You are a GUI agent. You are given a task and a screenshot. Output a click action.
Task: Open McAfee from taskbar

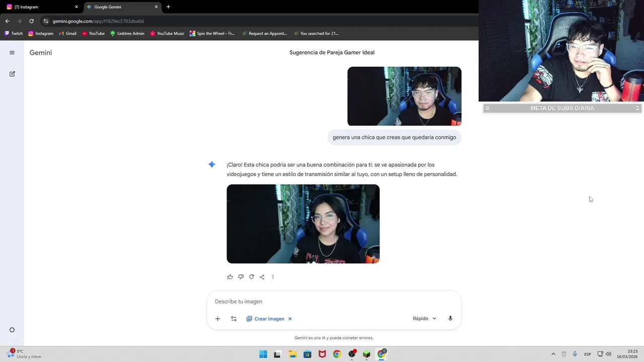coord(322,354)
